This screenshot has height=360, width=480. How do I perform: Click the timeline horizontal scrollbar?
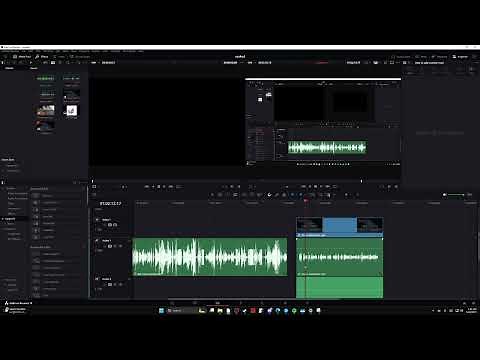253,299
